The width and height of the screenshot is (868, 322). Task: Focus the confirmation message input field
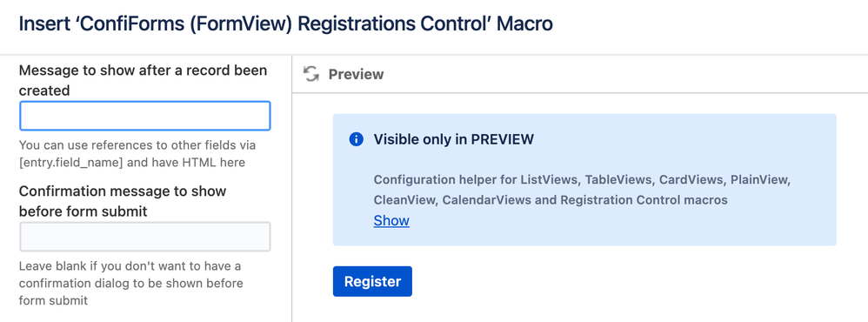[x=145, y=238]
